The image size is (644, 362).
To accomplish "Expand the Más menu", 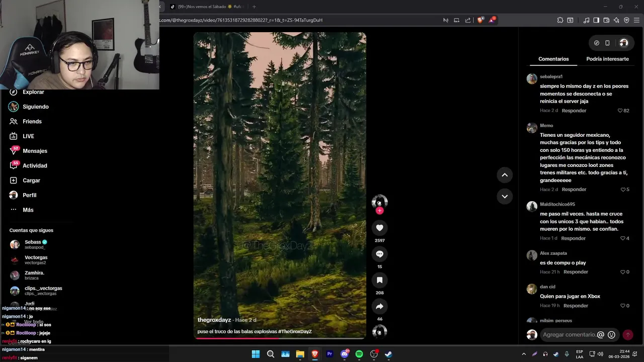I will (x=22, y=210).
